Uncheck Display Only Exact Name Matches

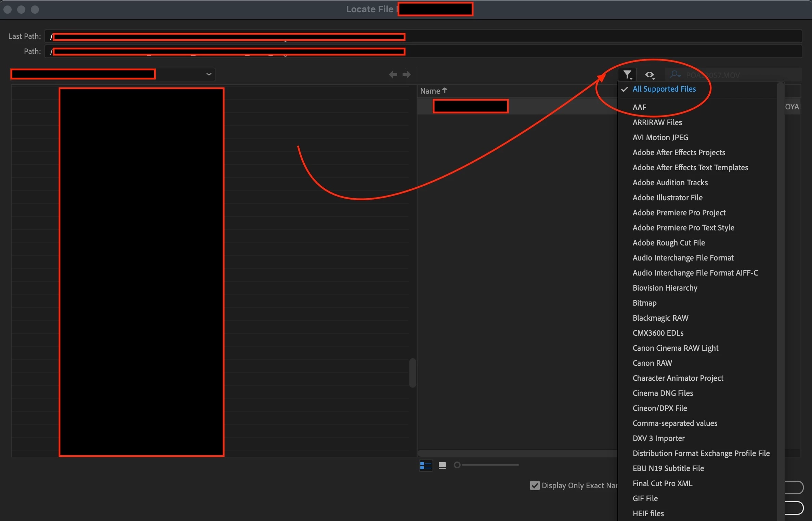[535, 485]
